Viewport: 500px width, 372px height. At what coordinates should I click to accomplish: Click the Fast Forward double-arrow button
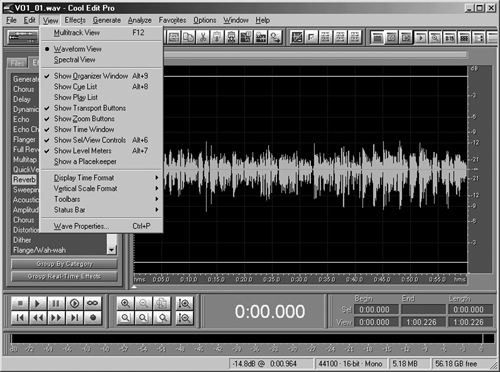pos(56,318)
